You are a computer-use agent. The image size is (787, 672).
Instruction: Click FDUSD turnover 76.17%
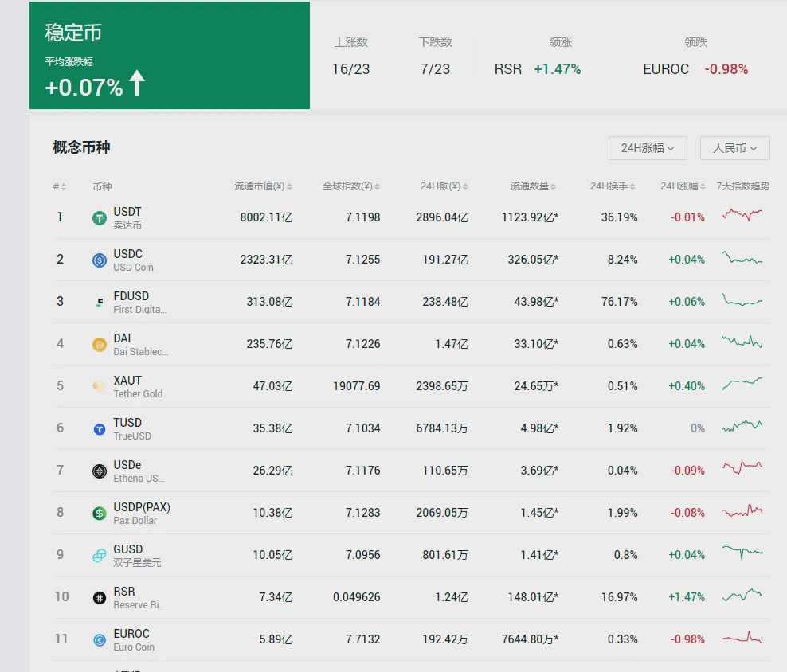620,302
